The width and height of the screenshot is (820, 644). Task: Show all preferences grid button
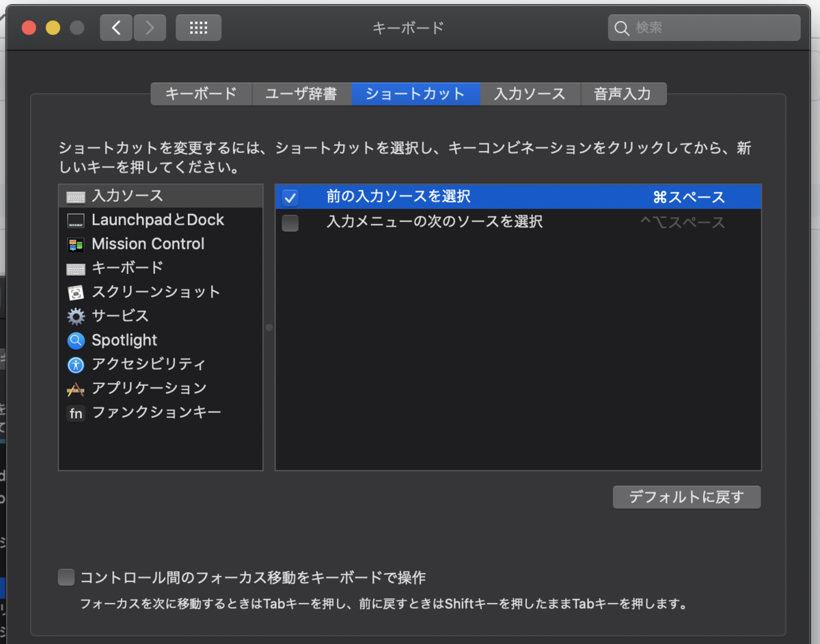(198, 27)
